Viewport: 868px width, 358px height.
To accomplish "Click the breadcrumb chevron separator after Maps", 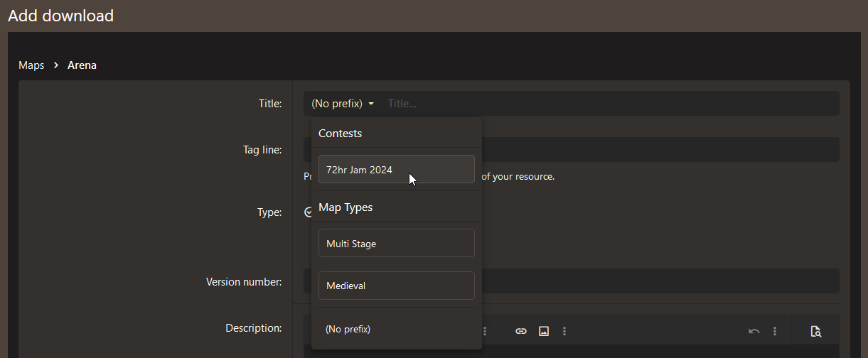I will tap(55, 65).
